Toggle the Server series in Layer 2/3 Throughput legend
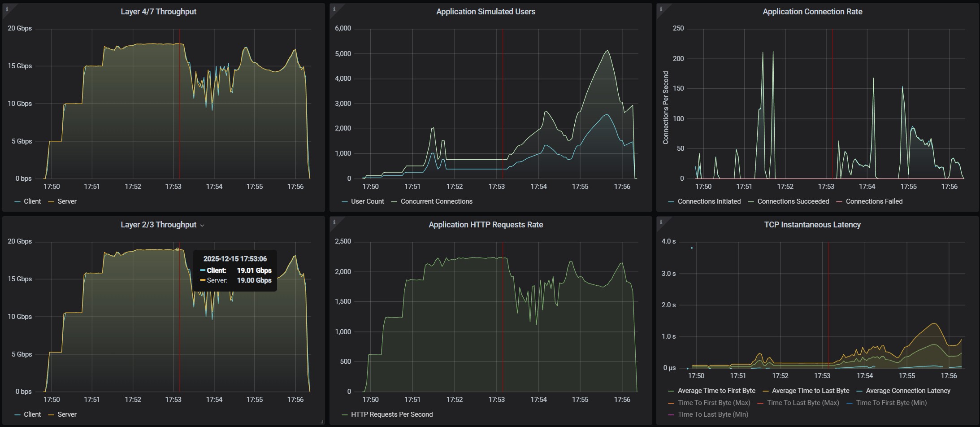 [67, 414]
